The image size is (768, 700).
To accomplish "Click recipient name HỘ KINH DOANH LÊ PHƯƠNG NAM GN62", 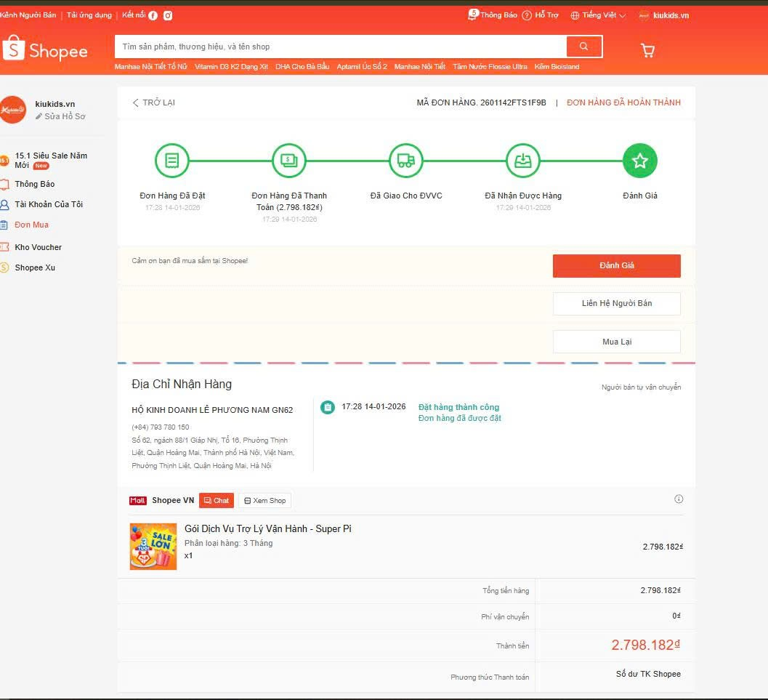I will [212, 411].
